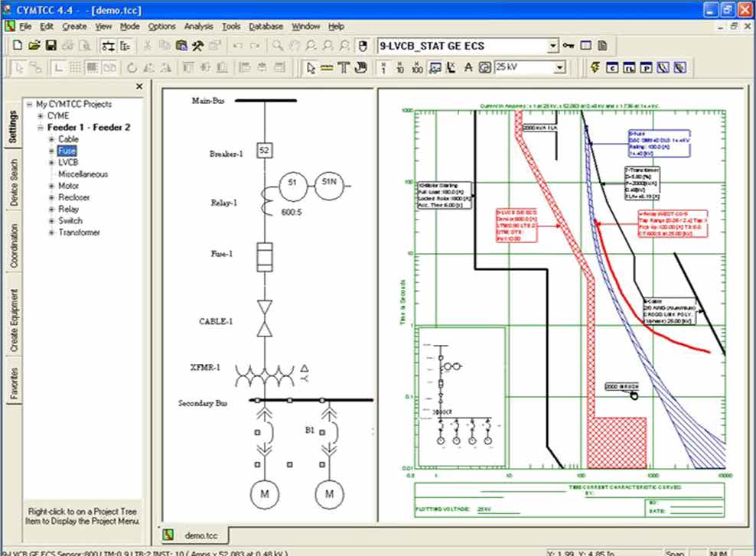
Task: Click the letter A annotation icon
Action: tap(468, 68)
